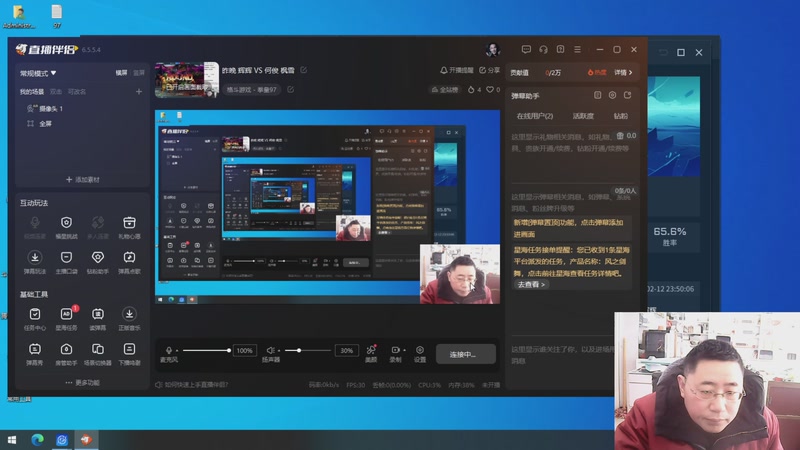Click the microphone 100% value field

(244, 351)
